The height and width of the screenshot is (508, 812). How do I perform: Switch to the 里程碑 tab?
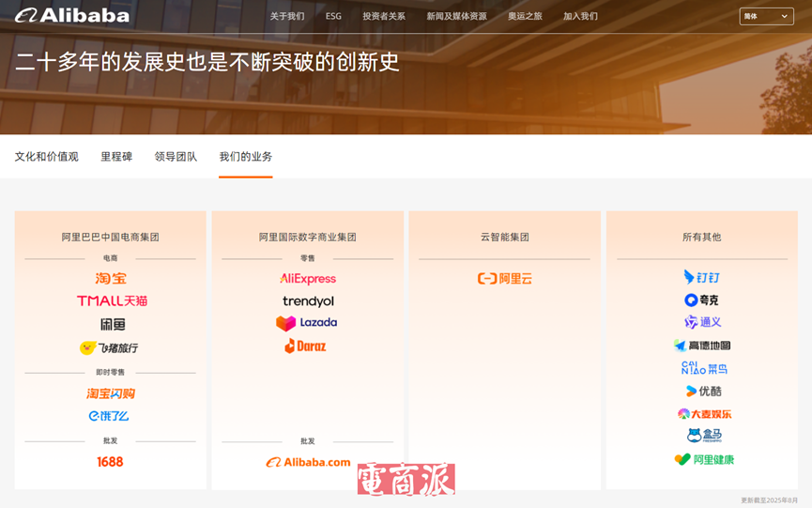click(116, 157)
